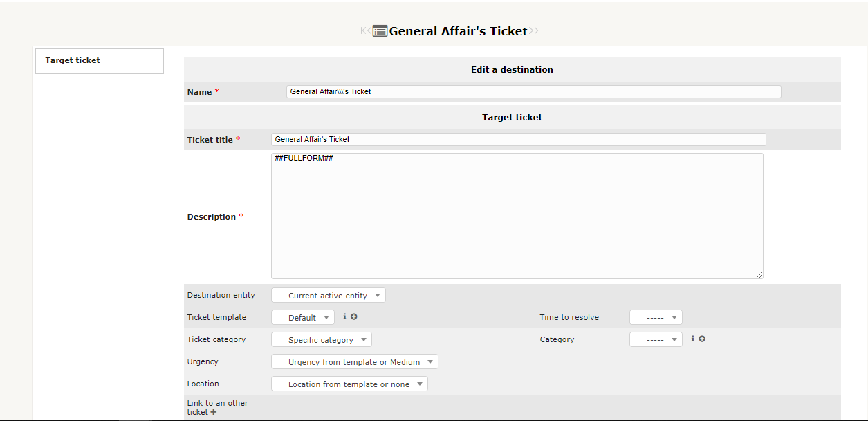Image resolution: width=868 pixels, height=421 pixels.
Task: Click the info icon next to Ticket template
Action: pos(344,316)
